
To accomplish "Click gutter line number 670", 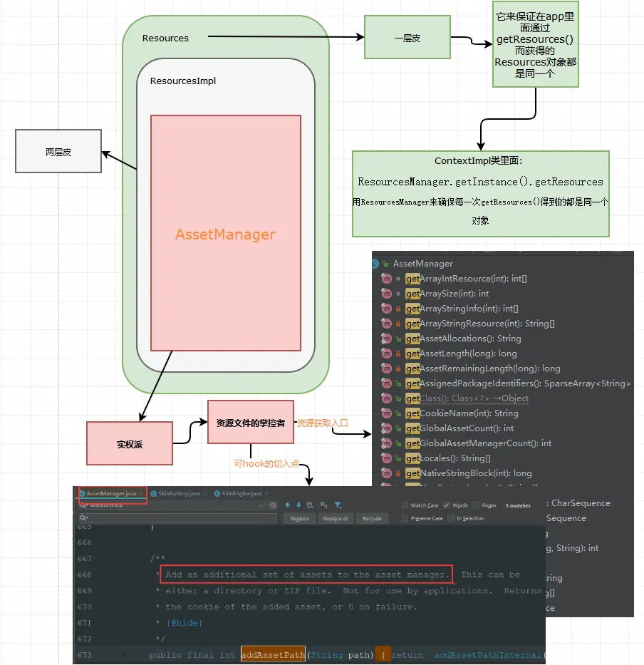I will coord(84,607).
